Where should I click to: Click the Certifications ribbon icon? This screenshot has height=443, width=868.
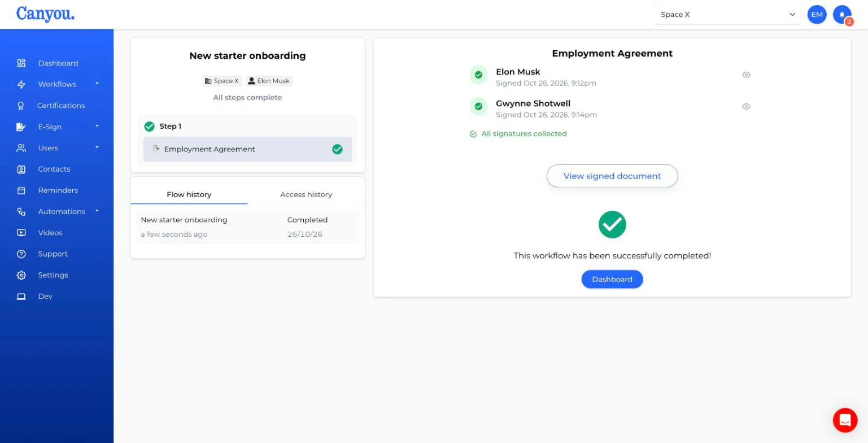(x=21, y=106)
